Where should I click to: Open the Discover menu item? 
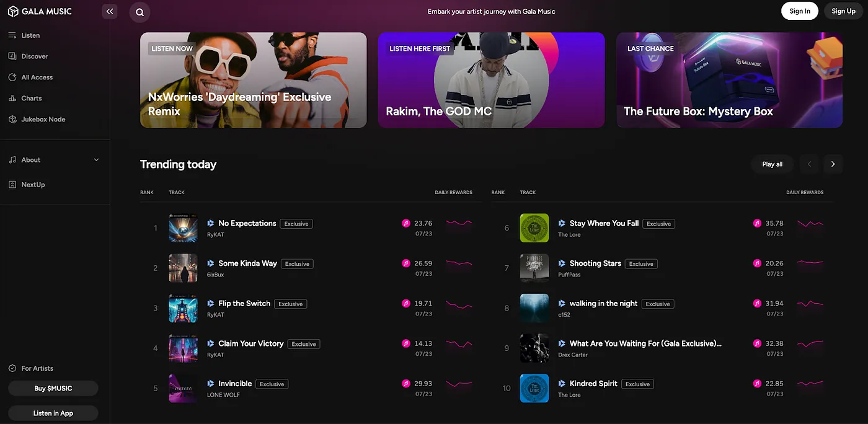(x=34, y=56)
